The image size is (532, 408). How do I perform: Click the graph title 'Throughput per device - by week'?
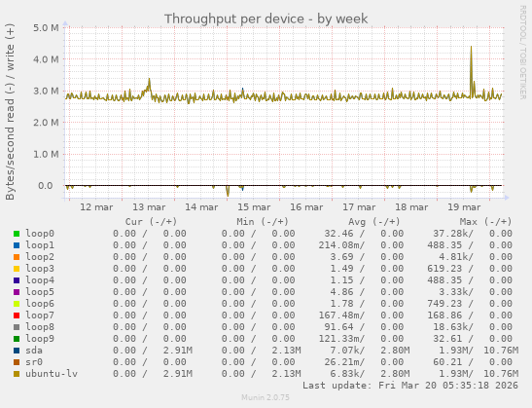point(266,19)
